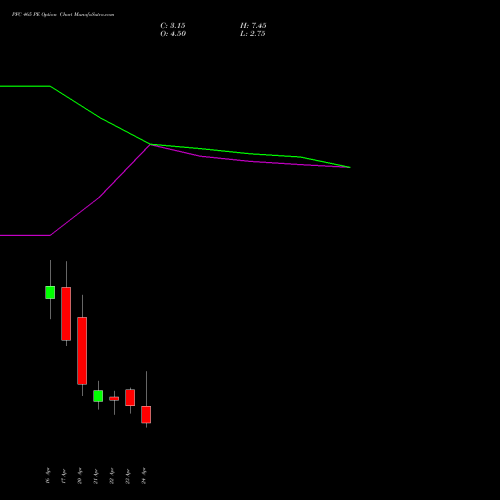Click the purple lower band line
Viewport: 500px width, 500px height.
[x=100, y=197]
